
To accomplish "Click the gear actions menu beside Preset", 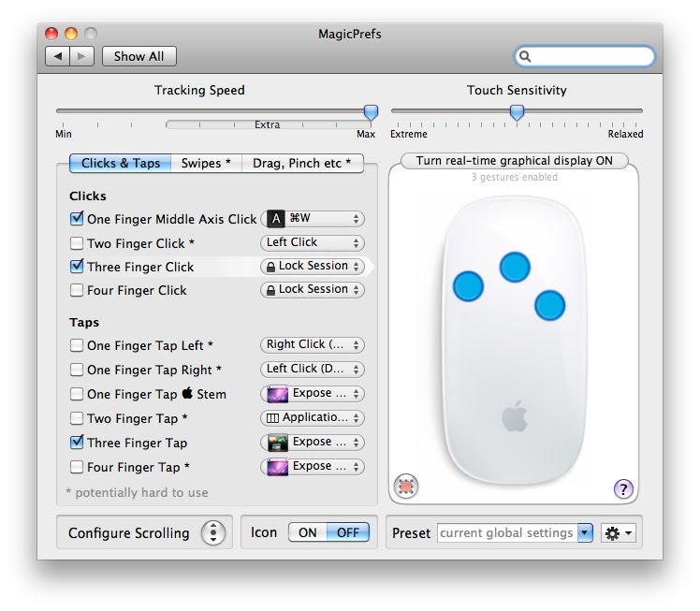I will [619, 533].
